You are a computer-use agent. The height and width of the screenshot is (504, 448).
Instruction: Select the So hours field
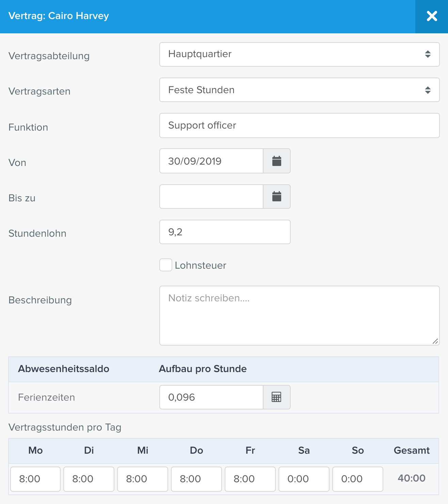[x=358, y=479]
